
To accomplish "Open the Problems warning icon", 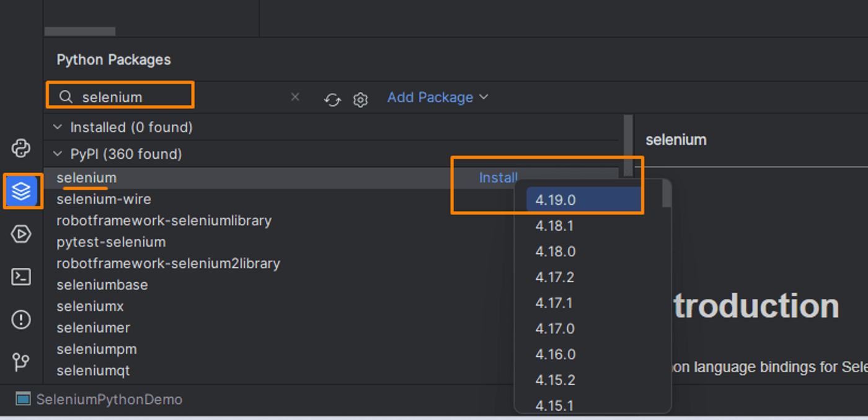I will 21,319.
